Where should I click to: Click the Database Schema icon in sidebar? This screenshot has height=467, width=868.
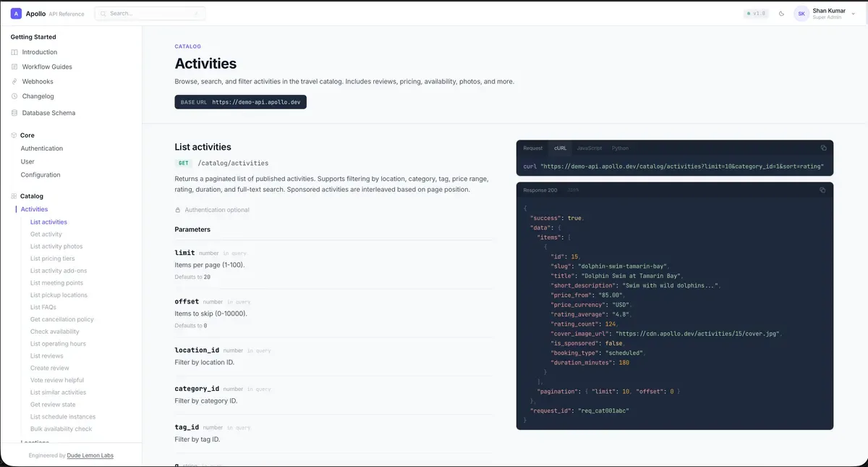14,112
